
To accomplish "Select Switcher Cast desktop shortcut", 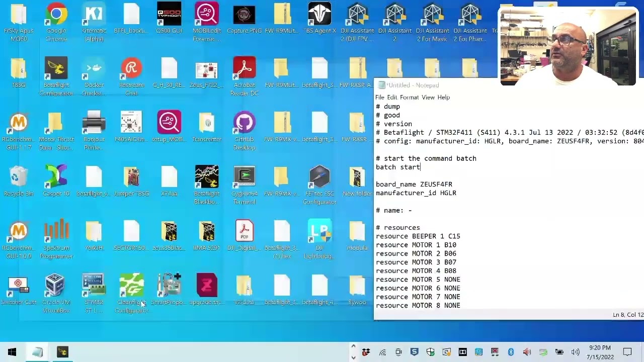I will [19, 290].
